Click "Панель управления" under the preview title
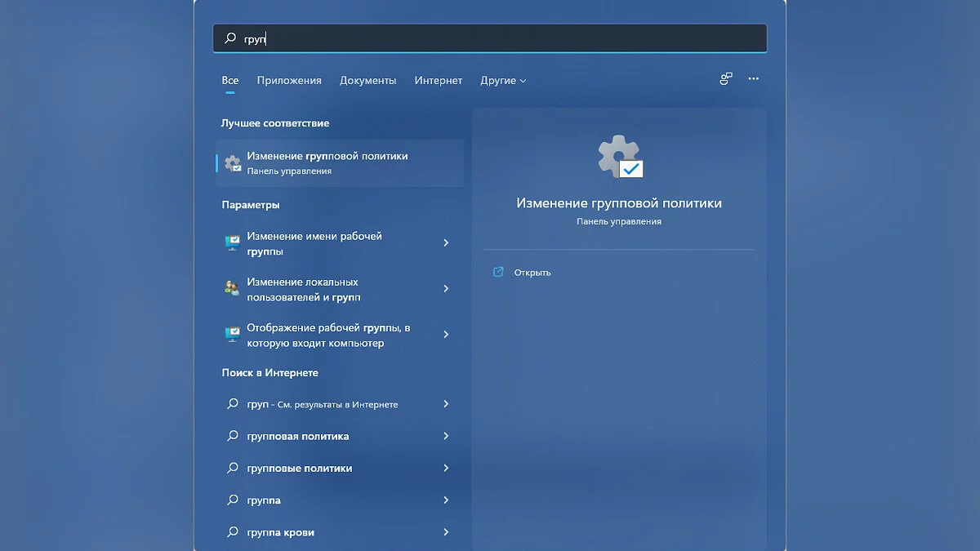 tap(619, 221)
